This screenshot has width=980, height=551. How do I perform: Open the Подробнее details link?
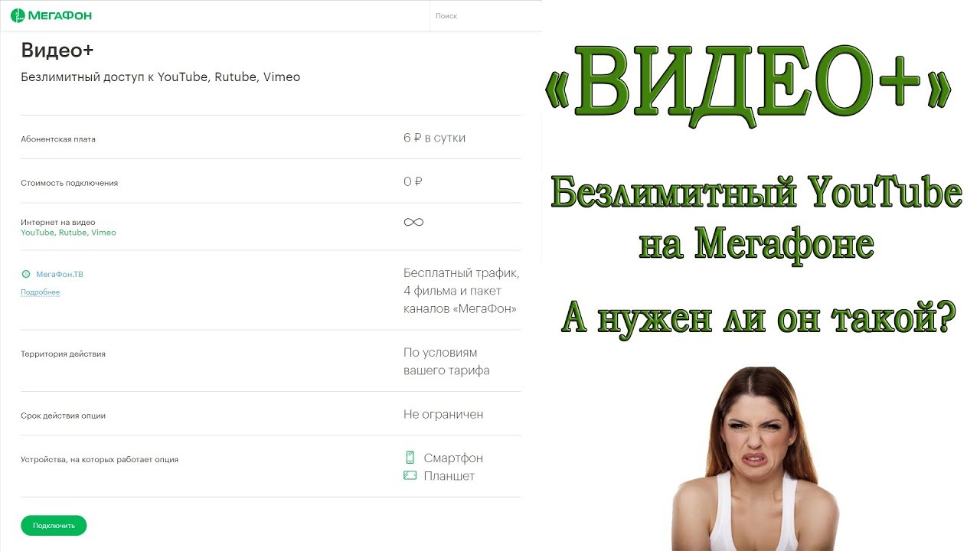coord(40,292)
